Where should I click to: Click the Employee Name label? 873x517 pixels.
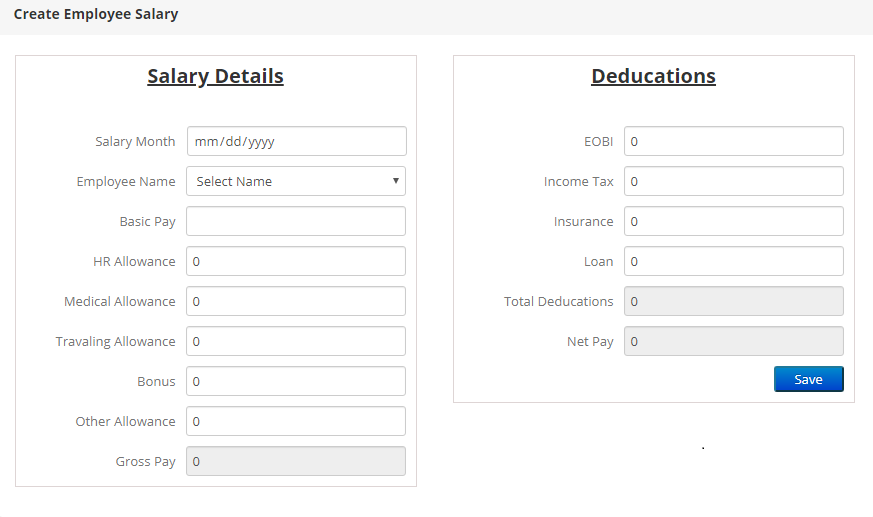[x=126, y=182]
